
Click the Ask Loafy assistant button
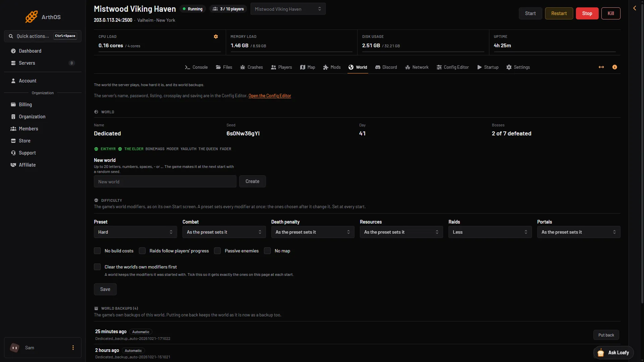click(613, 353)
